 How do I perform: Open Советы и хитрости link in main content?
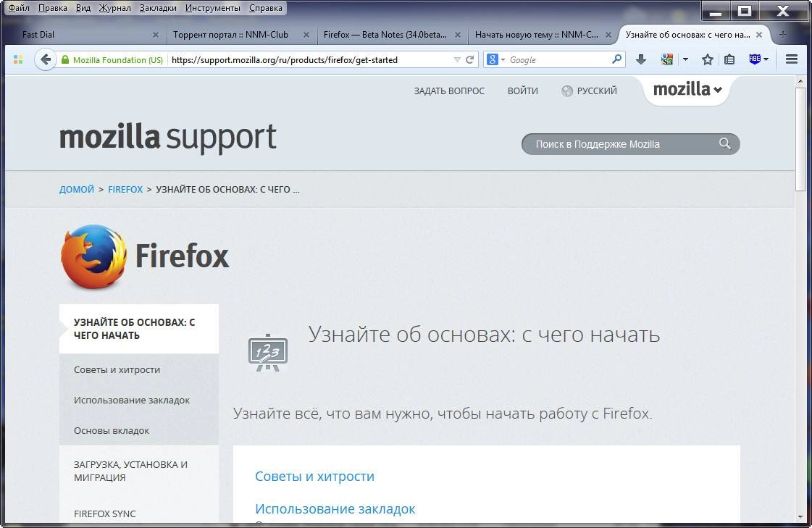coord(314,477)
